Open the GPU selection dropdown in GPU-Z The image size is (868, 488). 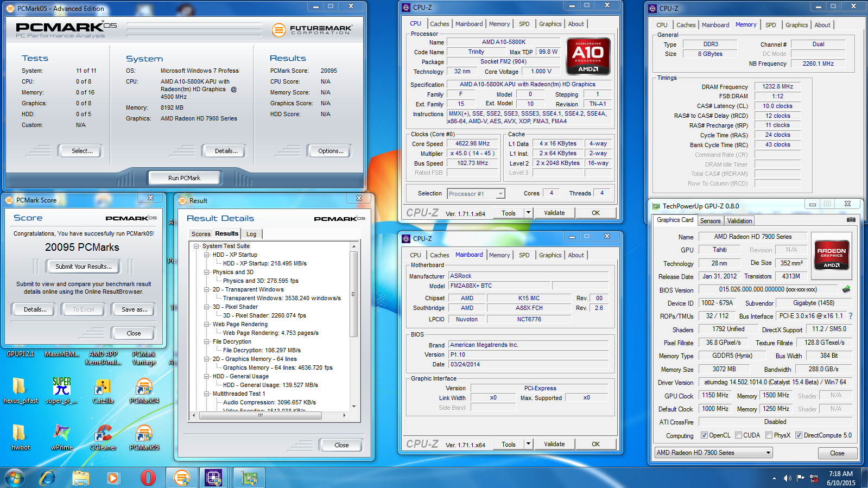click(x=714, y=452)
